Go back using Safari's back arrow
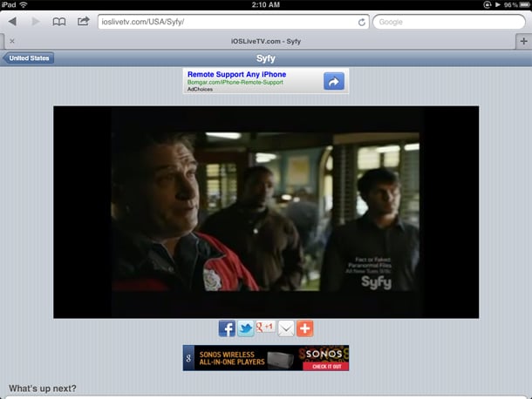Image resolution: width=532 pixels, height=399 pixels. (x=13, y=21)
